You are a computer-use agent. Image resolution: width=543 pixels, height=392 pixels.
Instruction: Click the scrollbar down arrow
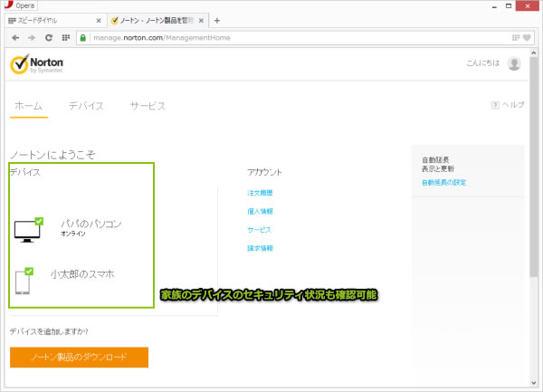533,383
